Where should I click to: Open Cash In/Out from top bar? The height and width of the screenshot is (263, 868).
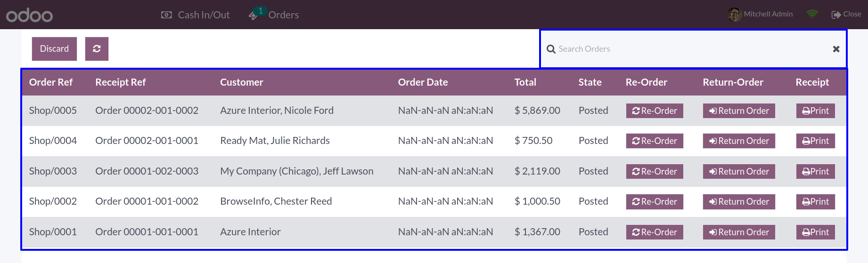196,15
